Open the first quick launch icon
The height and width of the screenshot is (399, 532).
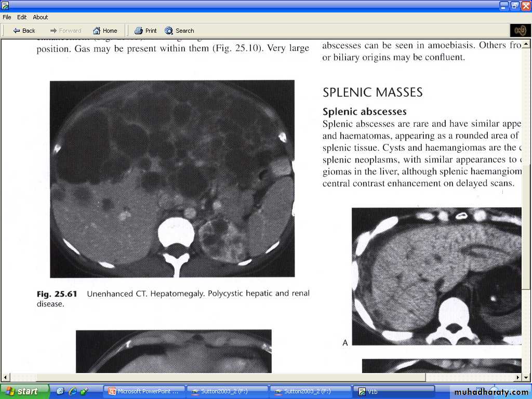[61, 391]
